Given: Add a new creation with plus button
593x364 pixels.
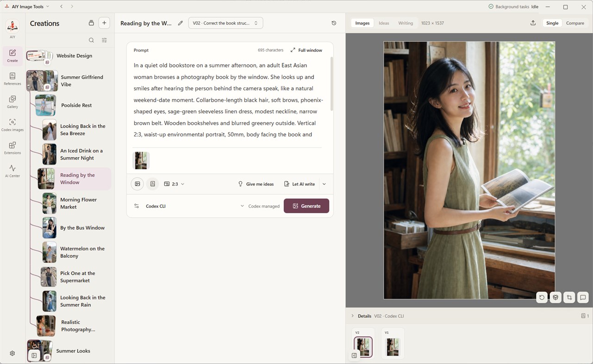Looking at the screenshot, I should (104, 23).
